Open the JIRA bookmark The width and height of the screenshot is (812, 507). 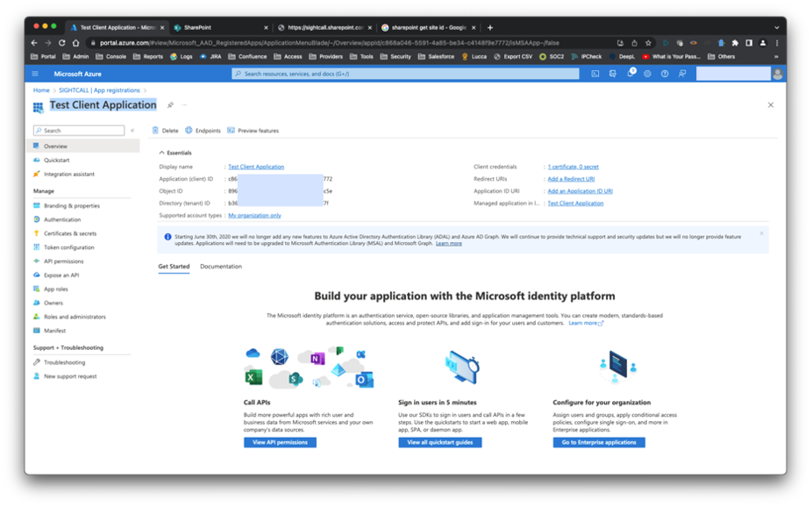[210, 56]
